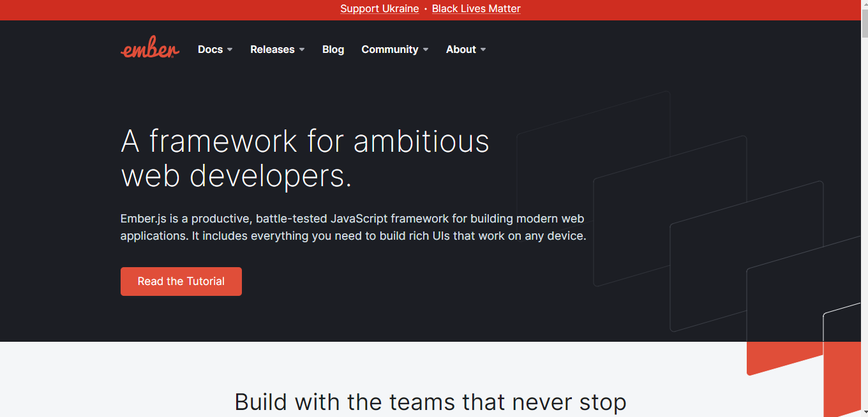Click the scrollbar up arrow
The image size is (868, 417).
point(864,5)
